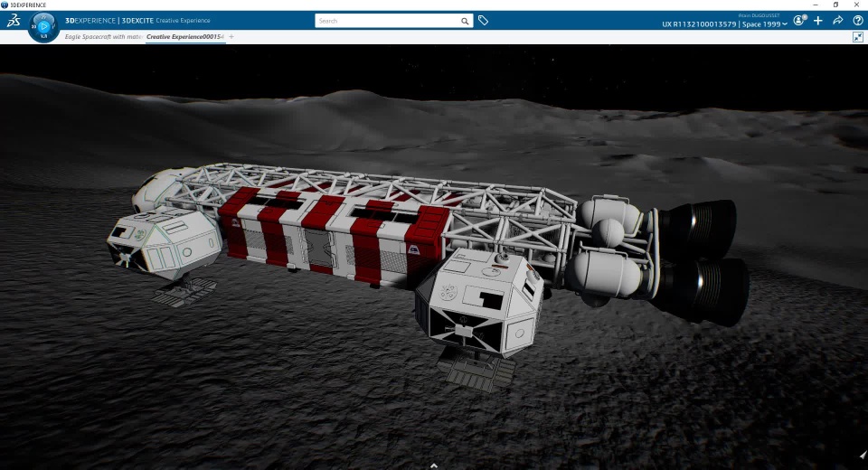Click the compass west quadrant 3D
The image size is (868, 470).
(x=33, y=26)
